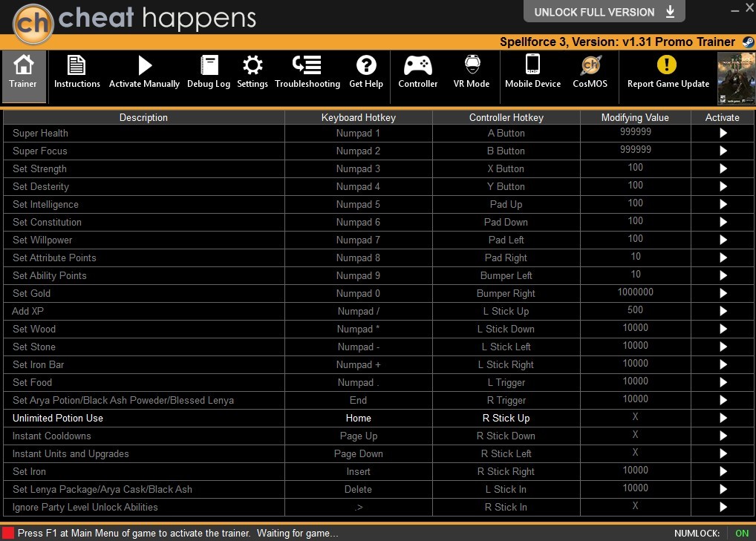Screen dimensions: 756x541
Task: Open the Instructions document icon
Action: 76,65
